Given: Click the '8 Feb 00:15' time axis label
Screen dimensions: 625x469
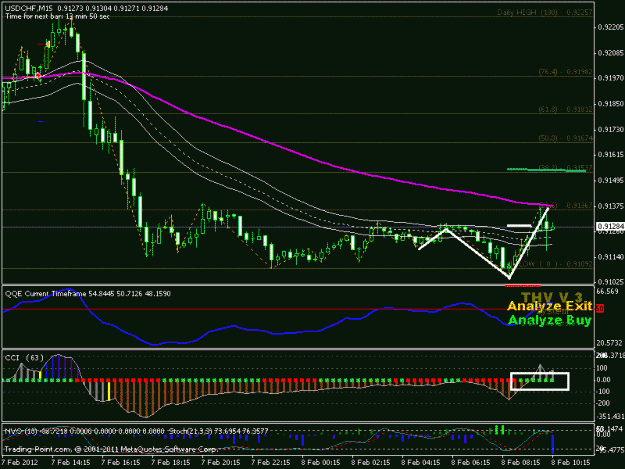Looking at the screenshot, I should 320,462.
